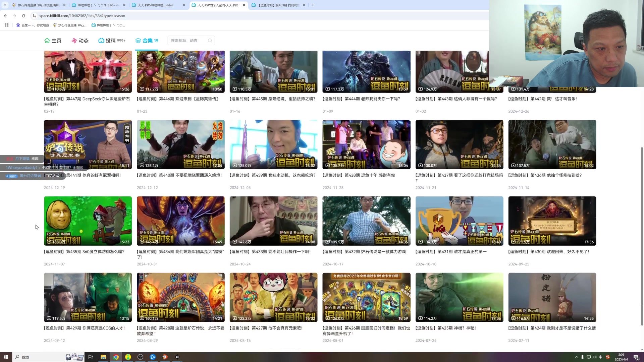644x362 pixels.
Task: Open the 第435期 360度立体防御 thumbnail
Action: coord(88,221)
